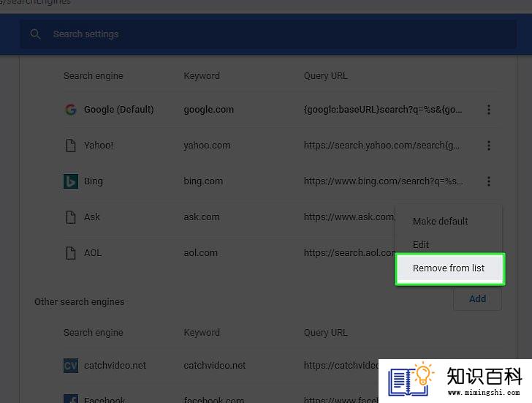Click Search engine header under Other search engines

[x=94, y=332]
